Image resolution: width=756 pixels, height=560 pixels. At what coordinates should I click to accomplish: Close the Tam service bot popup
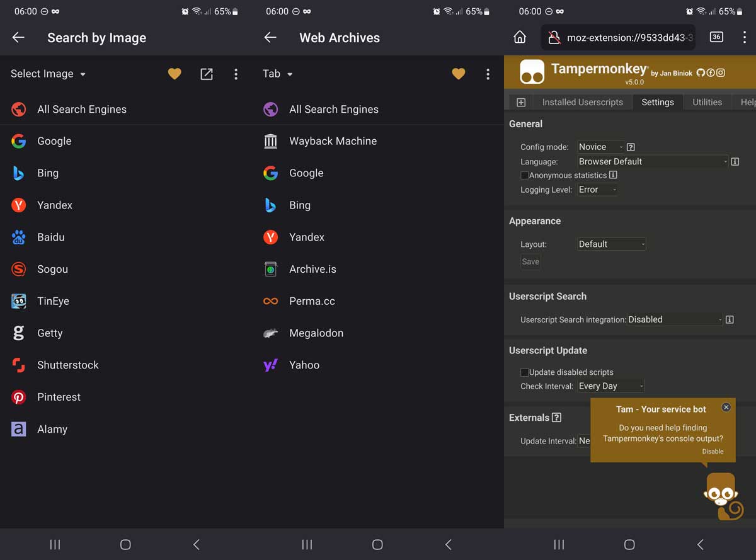(726, 407)
